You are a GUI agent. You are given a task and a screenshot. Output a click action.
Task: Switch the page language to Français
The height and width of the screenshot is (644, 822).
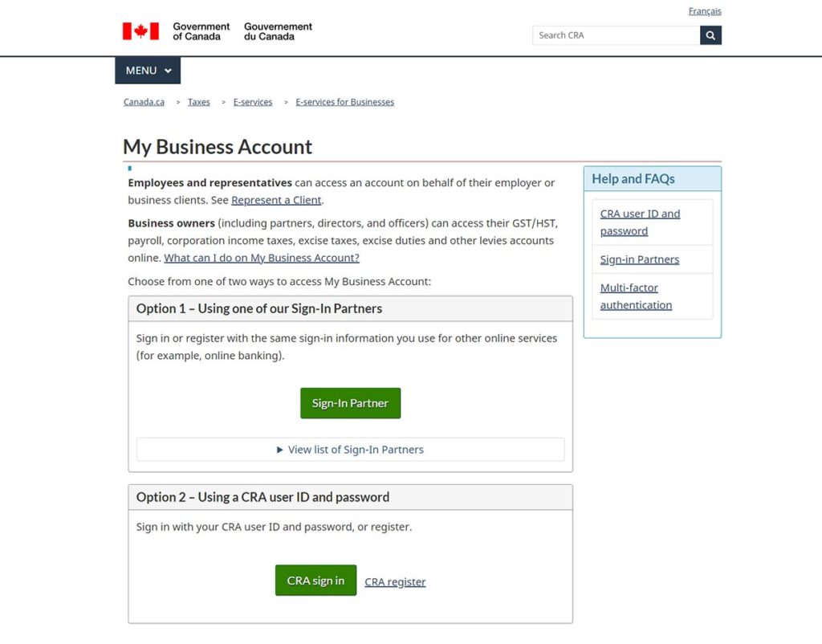(x=704, y=10)
